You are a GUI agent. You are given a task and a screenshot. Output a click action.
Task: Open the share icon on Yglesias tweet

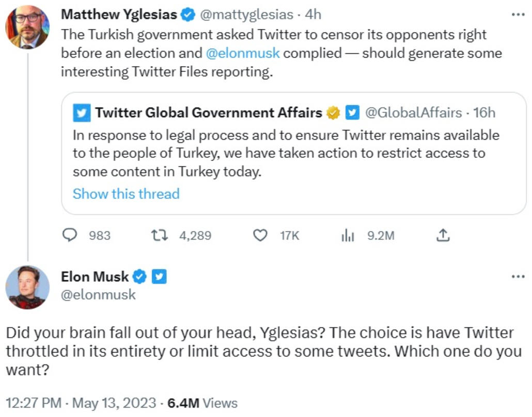tap(443, 235)
